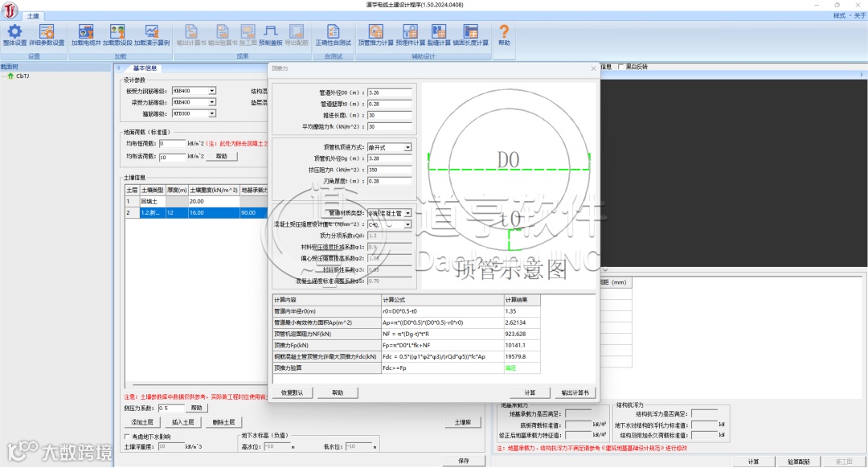Click the 管道外径D0 input field
Image resolution: width=868 pixels, height=468 pixels.
click(390, 93)
